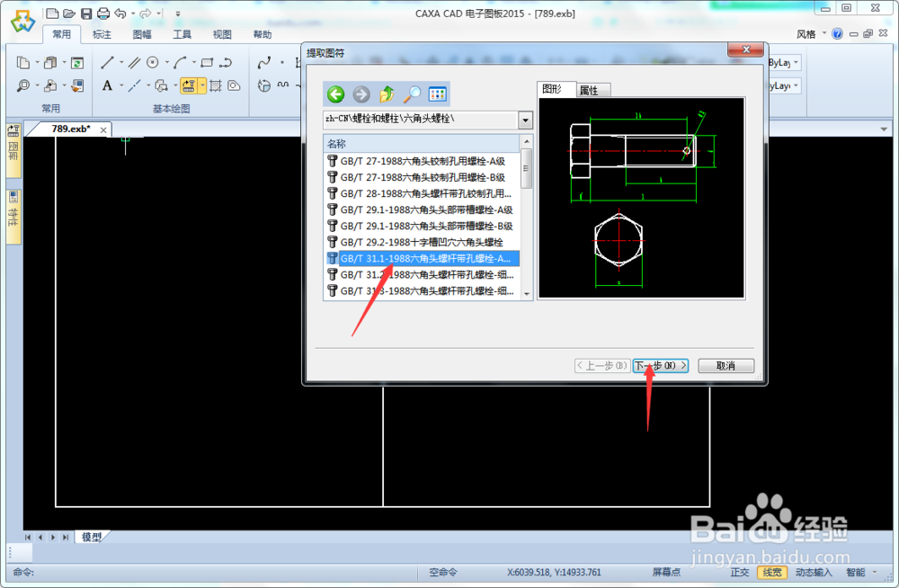Select GB/T 29.1-1988 slotted head bolt B级
Screen dimensions: 899x588
(x=422, y=226)
